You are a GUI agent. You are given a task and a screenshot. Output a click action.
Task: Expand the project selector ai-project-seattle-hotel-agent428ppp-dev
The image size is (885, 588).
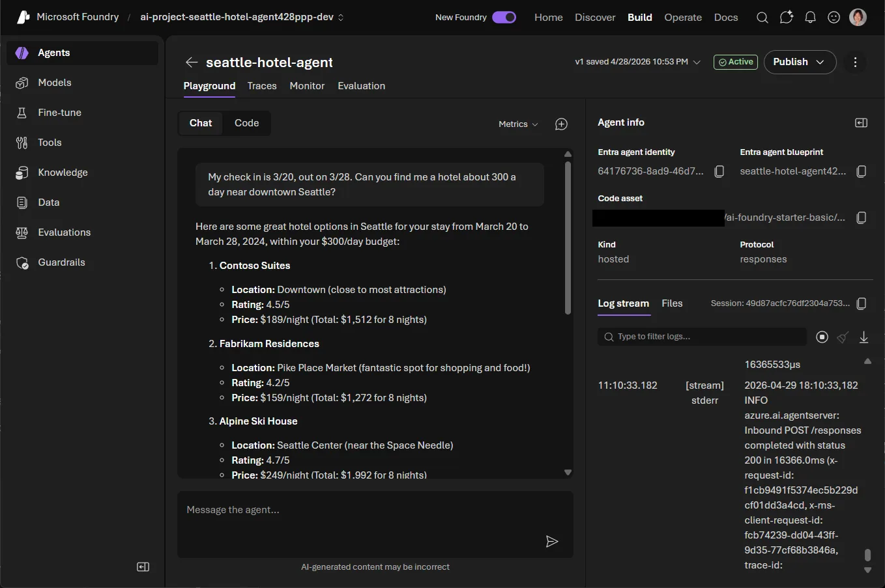coord(242,17)
